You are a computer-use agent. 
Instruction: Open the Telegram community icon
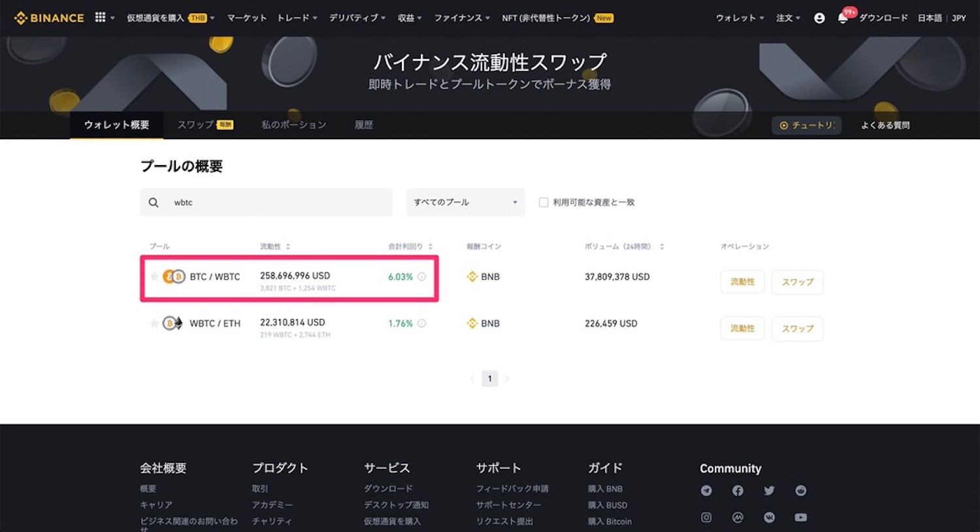[x=706, y=490]
